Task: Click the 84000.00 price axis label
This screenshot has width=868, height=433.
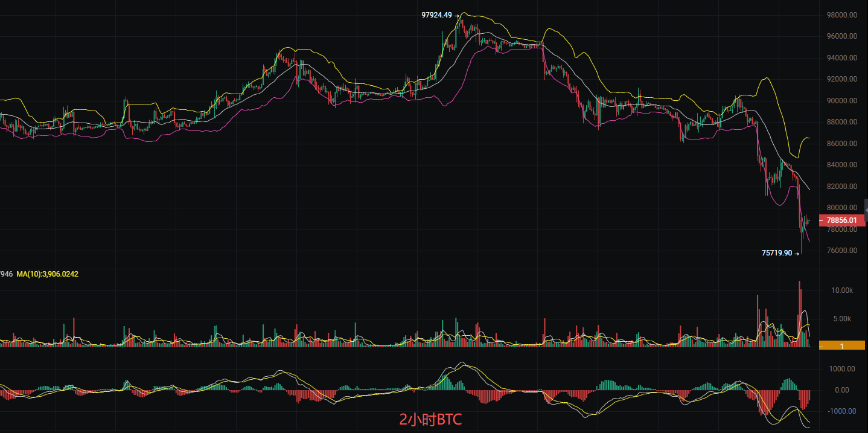Action: [x=841, y=165]
